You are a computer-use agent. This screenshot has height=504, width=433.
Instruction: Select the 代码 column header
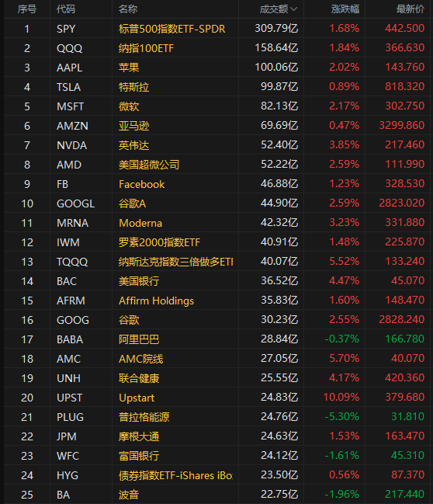pos(66,9)
